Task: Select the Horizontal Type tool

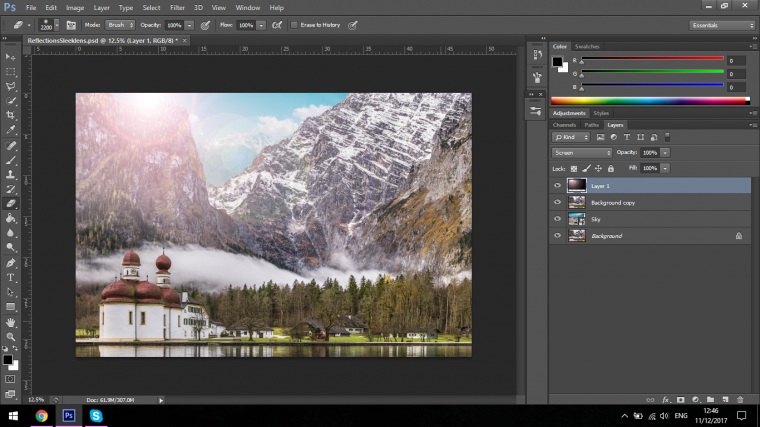Action: [10, 278]
